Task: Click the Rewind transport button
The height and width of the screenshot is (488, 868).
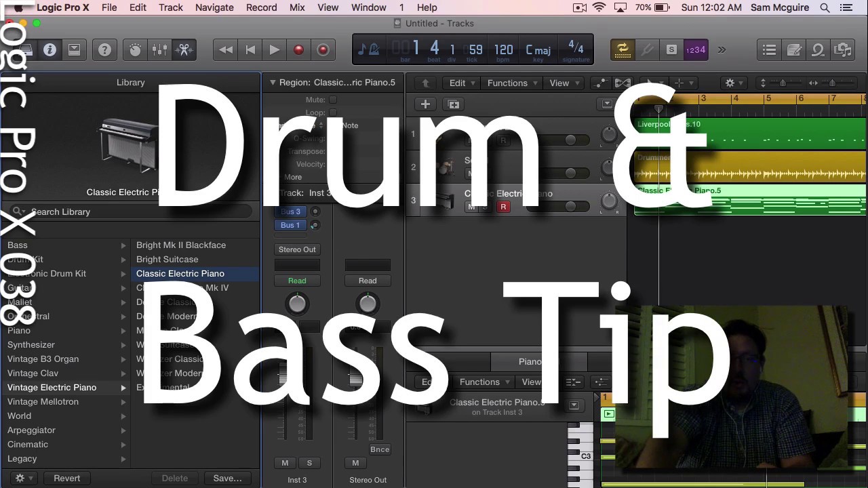Action: click(x=226, y=49)
